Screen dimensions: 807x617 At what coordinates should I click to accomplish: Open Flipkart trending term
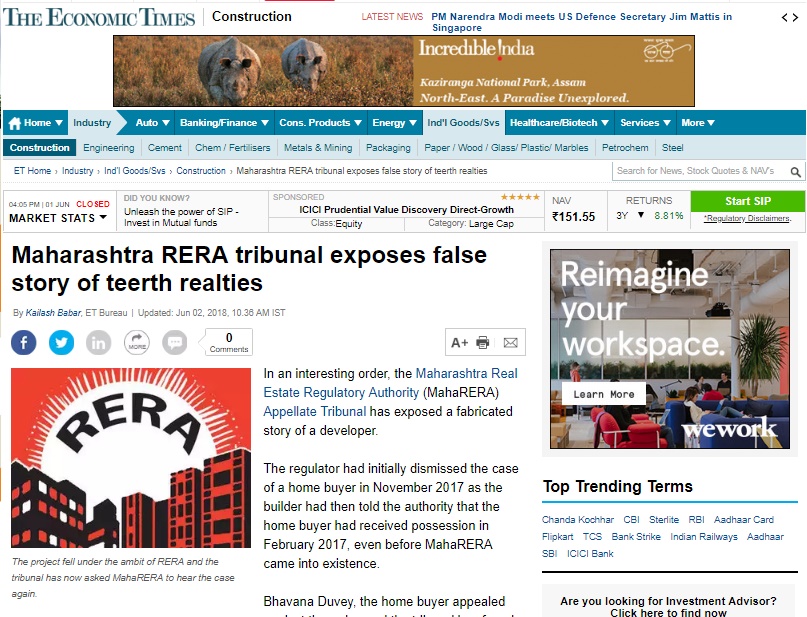[x=557, y=537]
